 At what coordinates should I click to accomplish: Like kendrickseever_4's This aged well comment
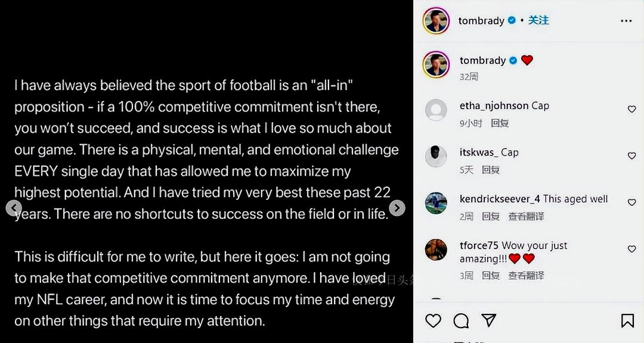tap(631, 202)
